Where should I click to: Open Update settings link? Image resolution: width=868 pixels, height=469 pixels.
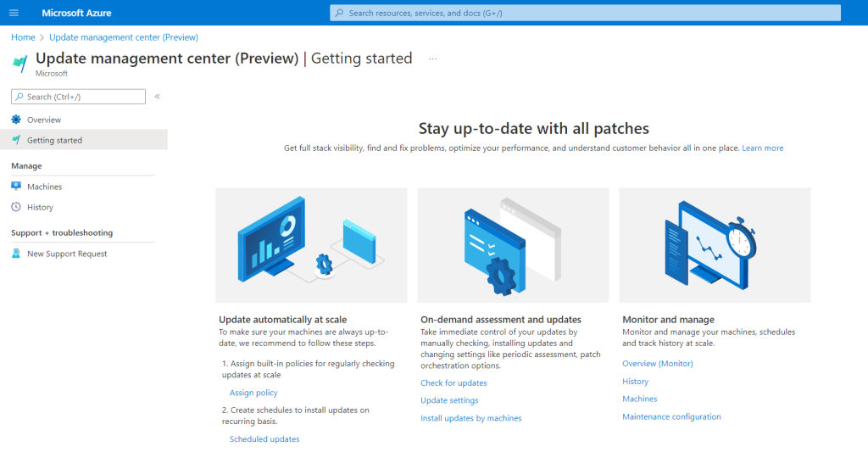pos(449,400)
